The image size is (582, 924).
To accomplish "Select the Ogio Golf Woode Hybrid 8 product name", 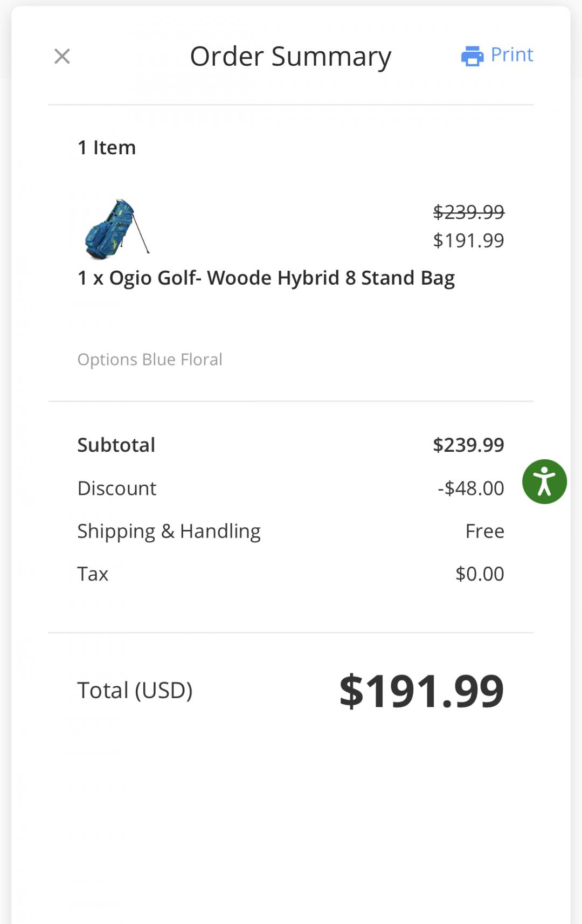I will pos(266,278).
